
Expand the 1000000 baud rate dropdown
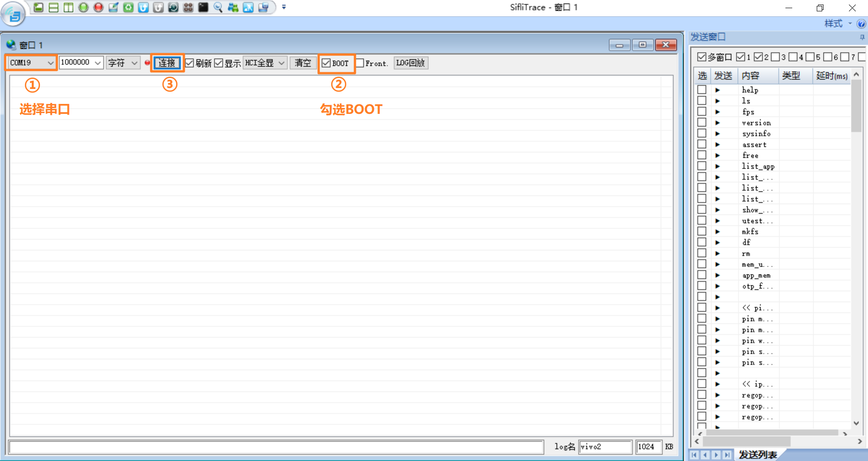tap(97, 63)
